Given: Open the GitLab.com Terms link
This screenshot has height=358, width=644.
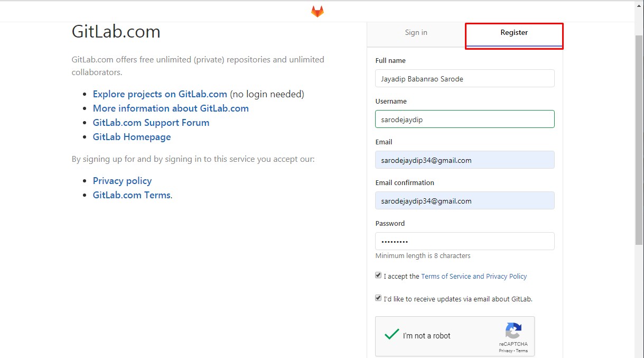Looking at the screenshot, I should coord(132,195).
